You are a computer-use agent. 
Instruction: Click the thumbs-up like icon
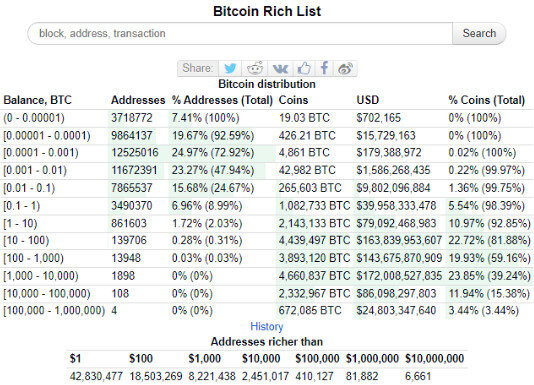pos(304,68)
